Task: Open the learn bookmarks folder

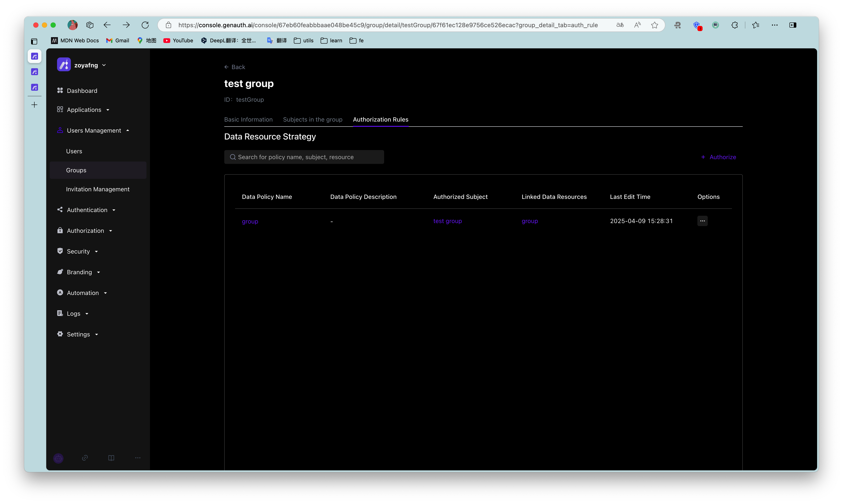Action: (x=331, y=40)
